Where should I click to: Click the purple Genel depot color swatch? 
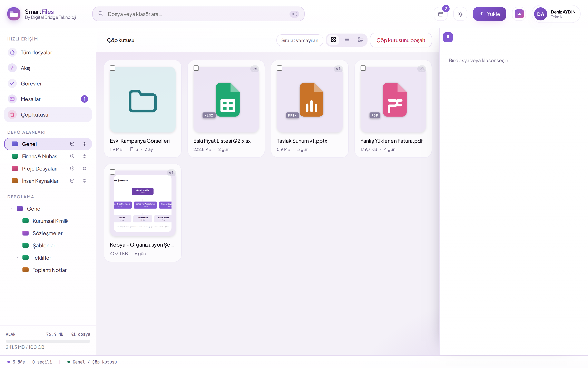pyautogui.click(x=15, y=144)
